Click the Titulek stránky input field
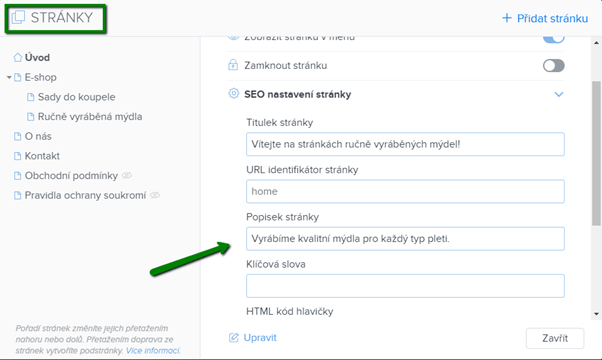 click(405, 144)
